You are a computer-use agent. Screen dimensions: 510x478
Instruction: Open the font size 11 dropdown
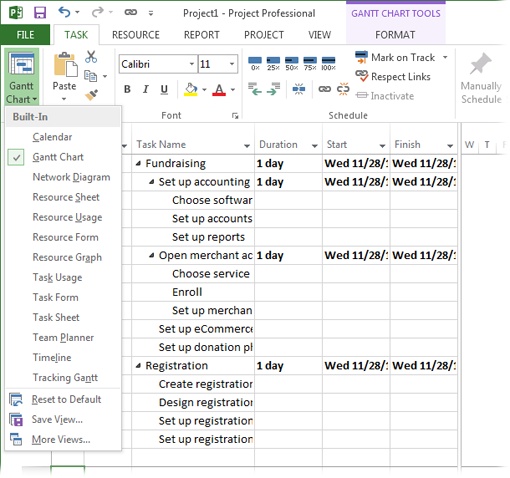(x=232, y=64)
